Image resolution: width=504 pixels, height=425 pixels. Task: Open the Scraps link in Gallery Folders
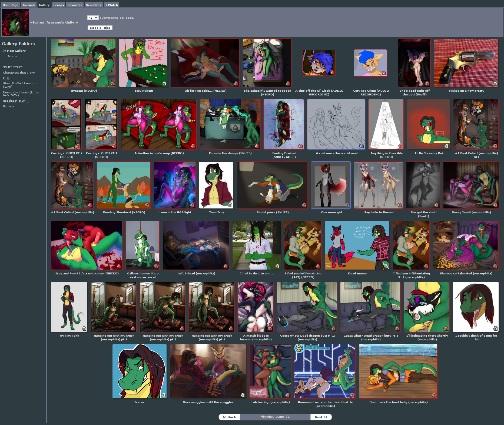point(12,56)
